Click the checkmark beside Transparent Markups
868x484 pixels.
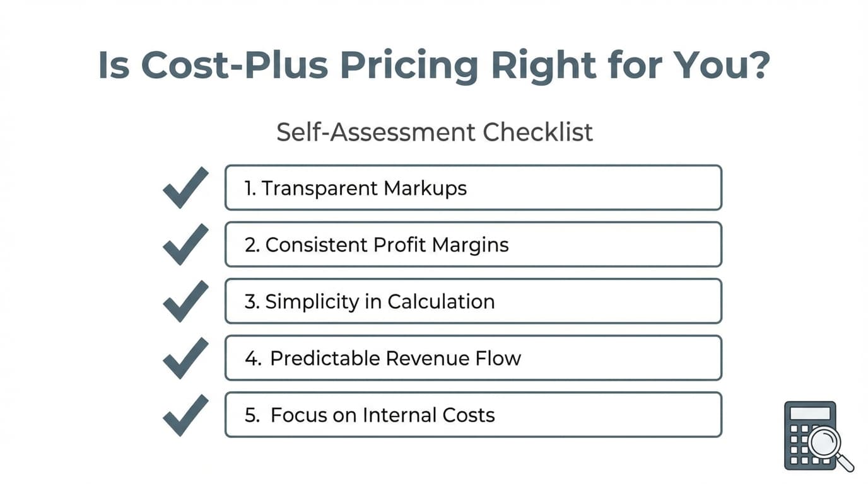point(185,188)
